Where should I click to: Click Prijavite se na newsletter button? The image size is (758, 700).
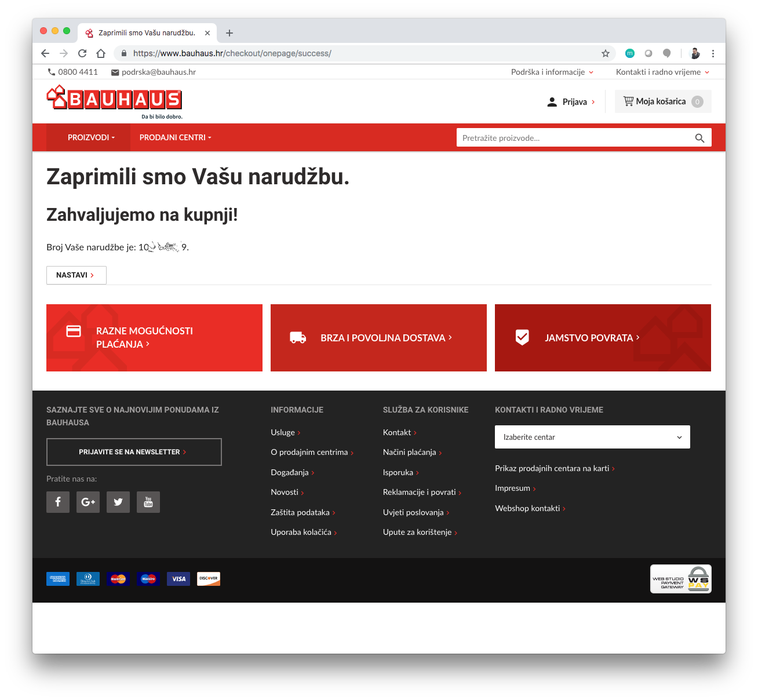coord(134,452)
